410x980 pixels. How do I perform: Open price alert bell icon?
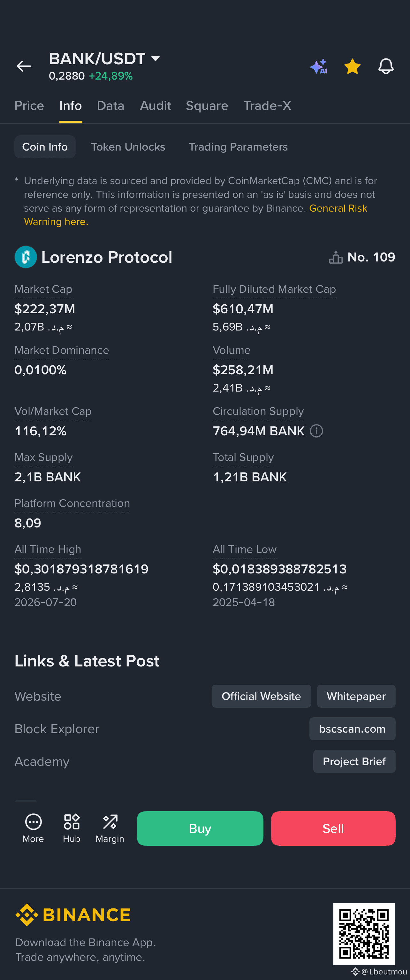point(386,66)
